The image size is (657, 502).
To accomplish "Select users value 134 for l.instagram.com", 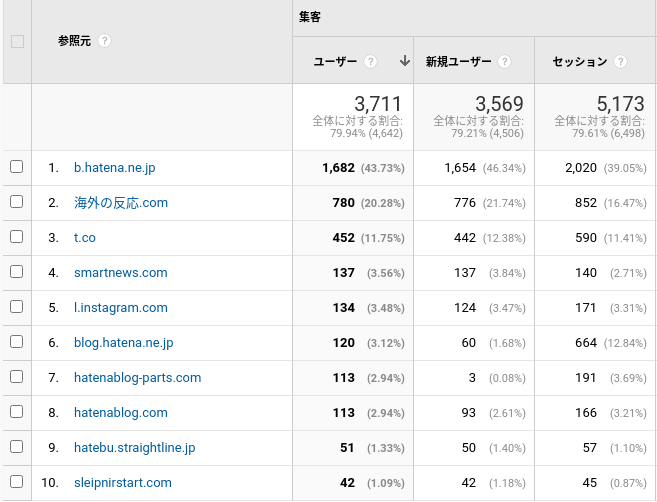I will [x=344, y=308].
